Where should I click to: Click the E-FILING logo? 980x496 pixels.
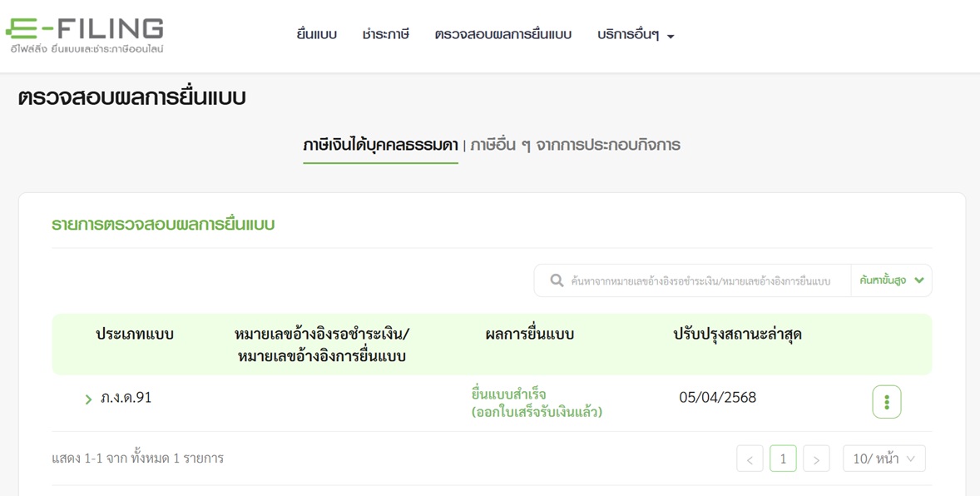pos(85,35)
